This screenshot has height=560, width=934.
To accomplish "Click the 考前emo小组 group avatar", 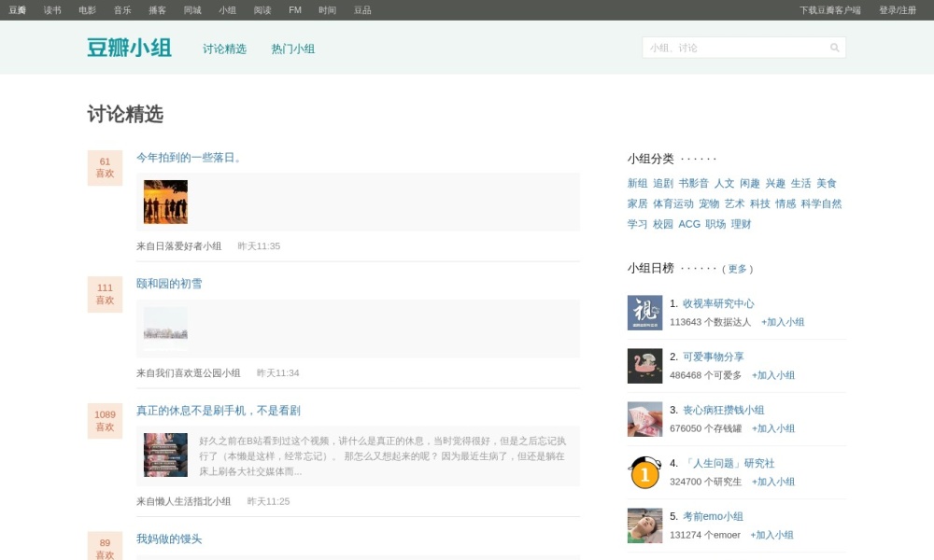I will pyautogui.click(x=644, y=525).
